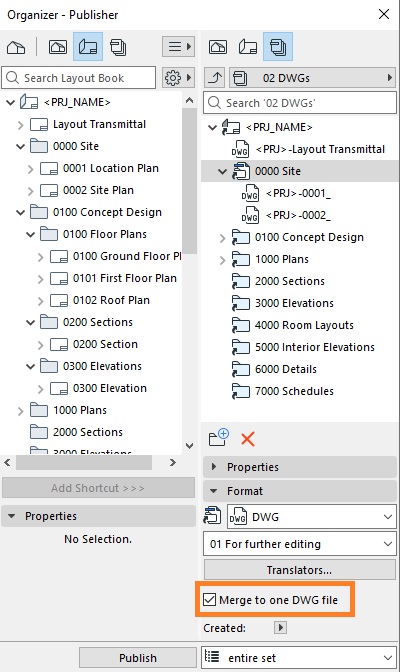Screen dimensions: 400x672
Task: Expand the right-pane Properties section
Action: point(300,467)
